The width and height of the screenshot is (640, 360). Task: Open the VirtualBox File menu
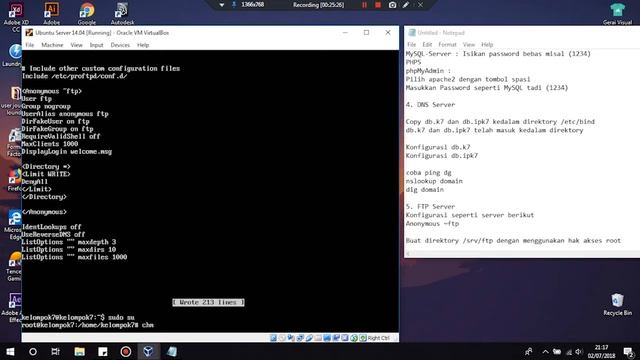[30, 45]
